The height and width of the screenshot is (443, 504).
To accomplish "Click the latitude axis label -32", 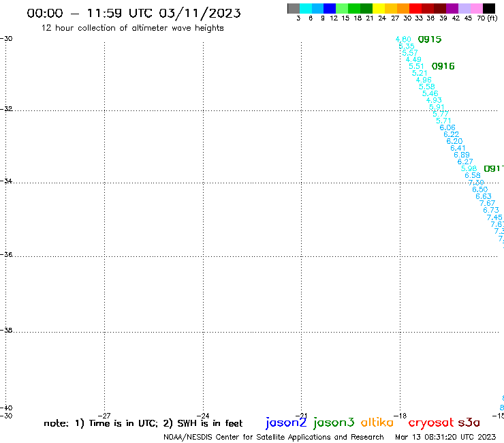I will 6,109.
